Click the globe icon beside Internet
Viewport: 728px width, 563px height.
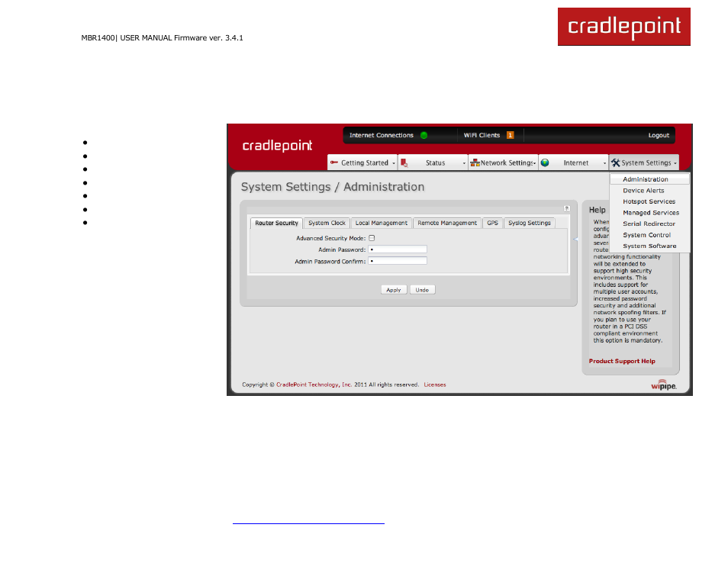coord(545,162)
